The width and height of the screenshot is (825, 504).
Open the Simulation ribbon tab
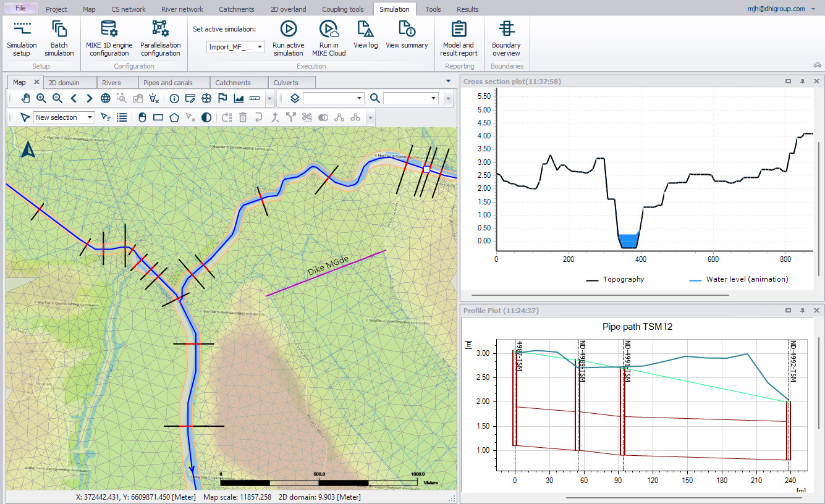pyautogui.click(x=394, y=9)
